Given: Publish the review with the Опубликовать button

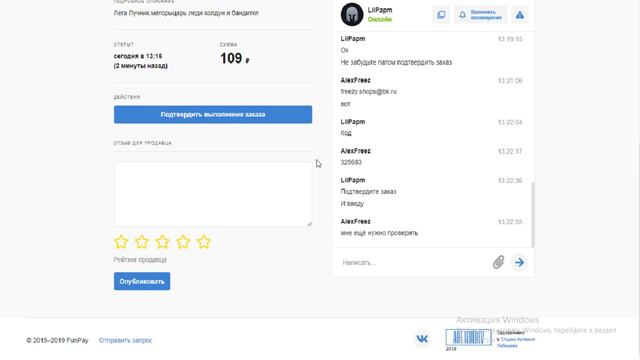Looking at the screenshot, I should (x=142, y=281).
